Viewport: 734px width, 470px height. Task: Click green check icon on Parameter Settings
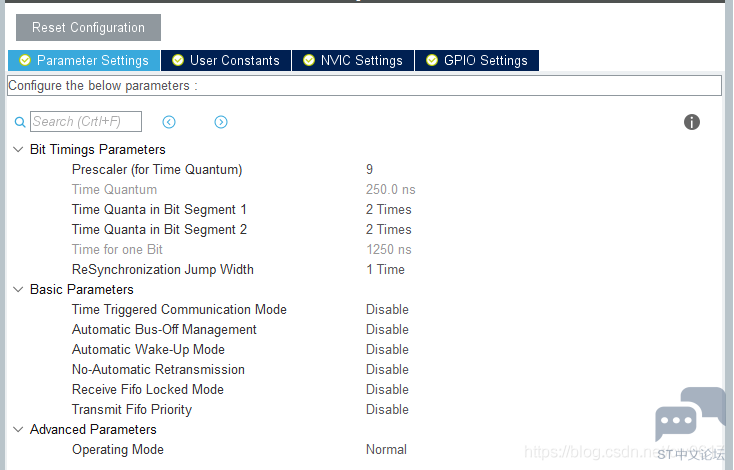coord(25,60)
